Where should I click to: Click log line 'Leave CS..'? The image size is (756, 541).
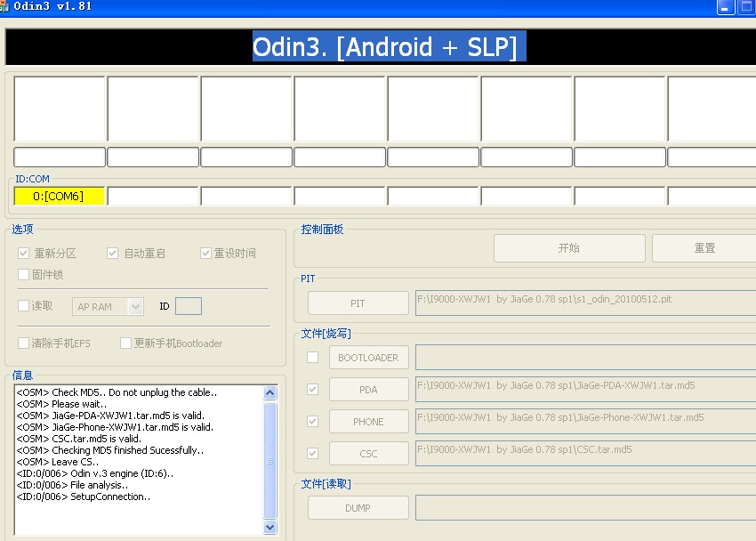(58, 462)
